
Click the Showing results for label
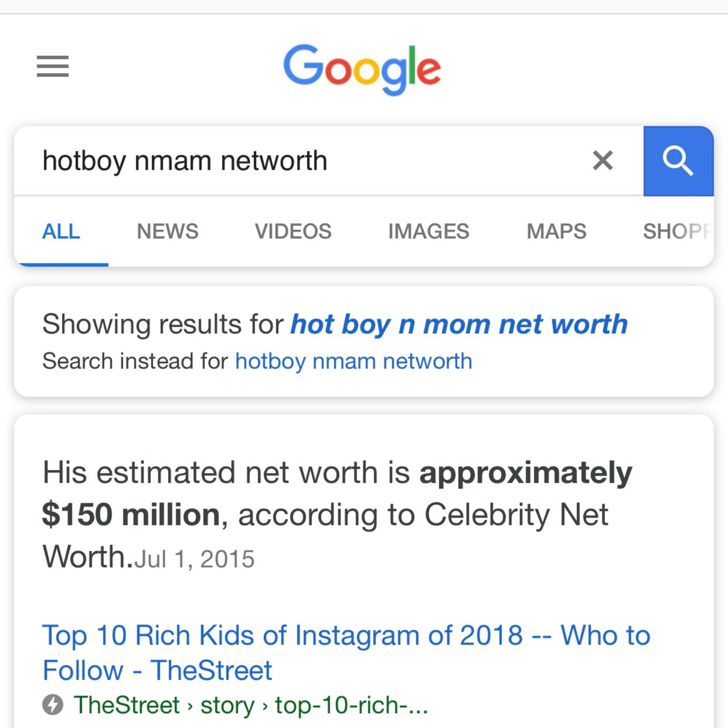tap(163, 324)
